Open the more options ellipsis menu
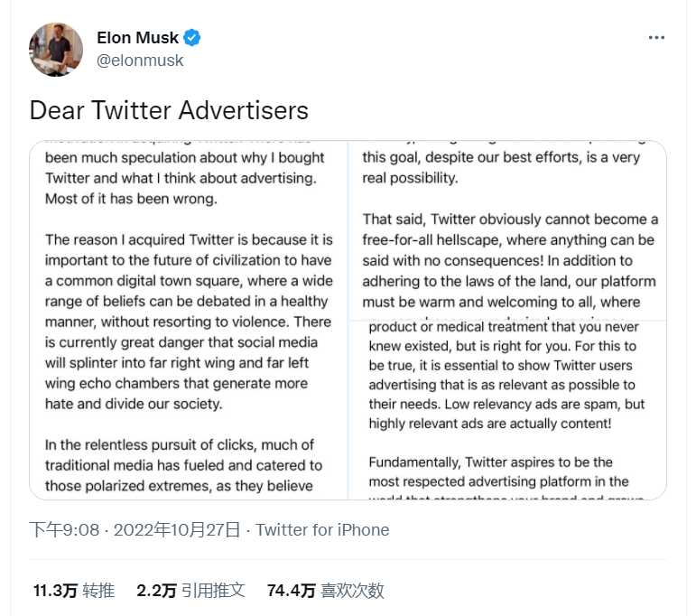696x616 pixels. tap(657, 39)
